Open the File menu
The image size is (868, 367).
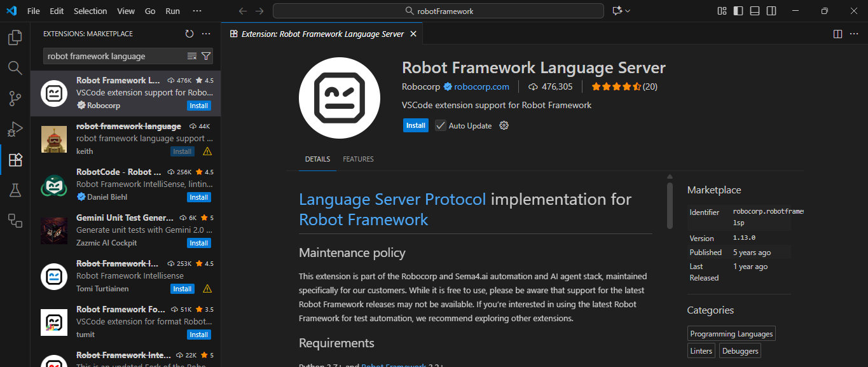point(33,10)
